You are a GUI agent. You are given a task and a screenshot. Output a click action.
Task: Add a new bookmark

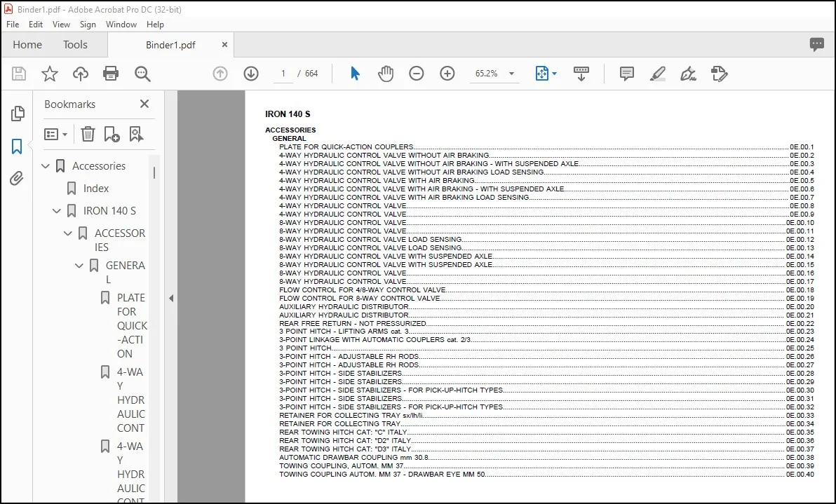[x=112, y=134]
